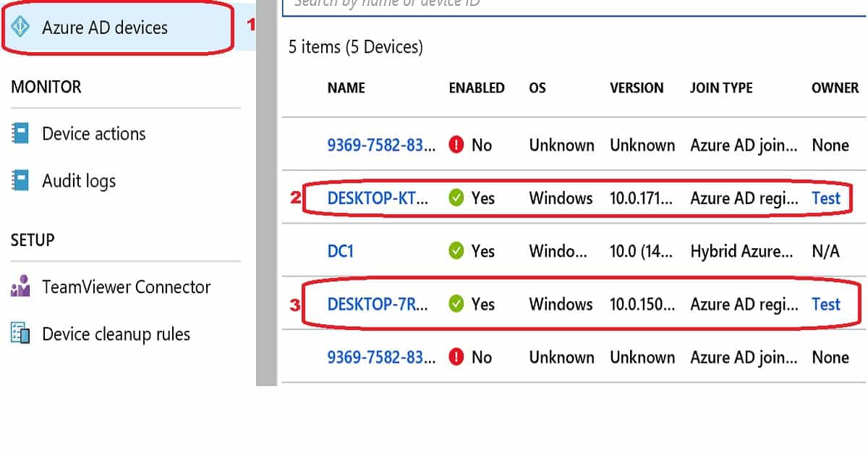Viewport: 868px width, 456px height.
Task: Click the green enabled checkmark in the DC1 row
Action: [x=456, y=251]
